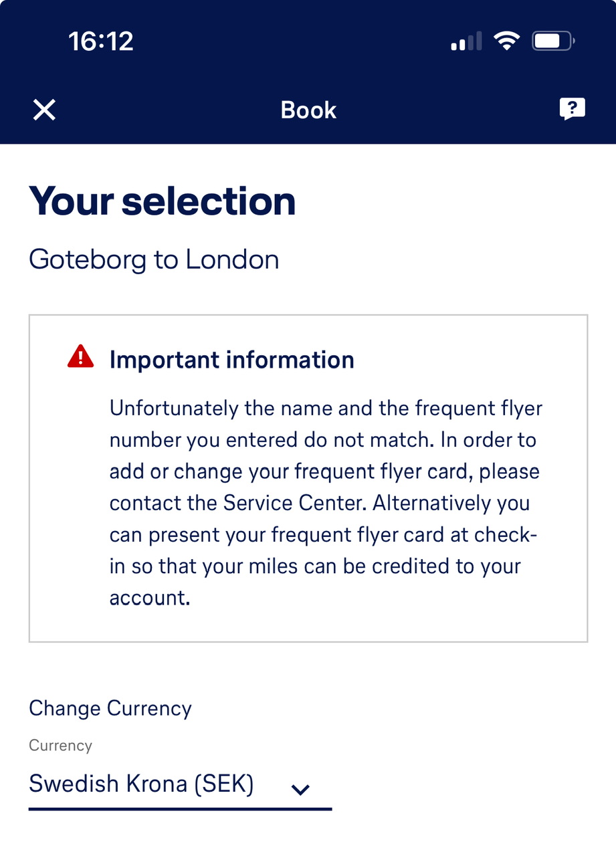Tap the cellular signal bars icon
The width and height of the screenshot is (616, 856).
coord(466,42)
